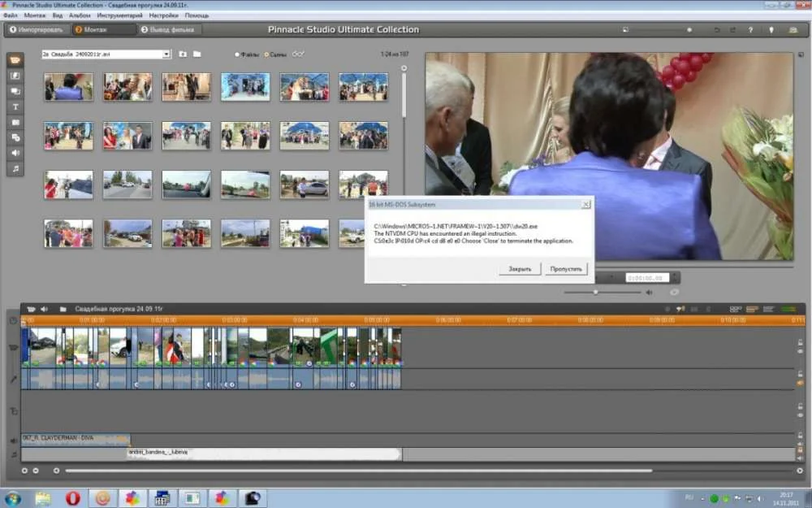Select the Titles (T) album section
Image resolution: width=812 pixels, height=508 pixels.
(15, 107)
